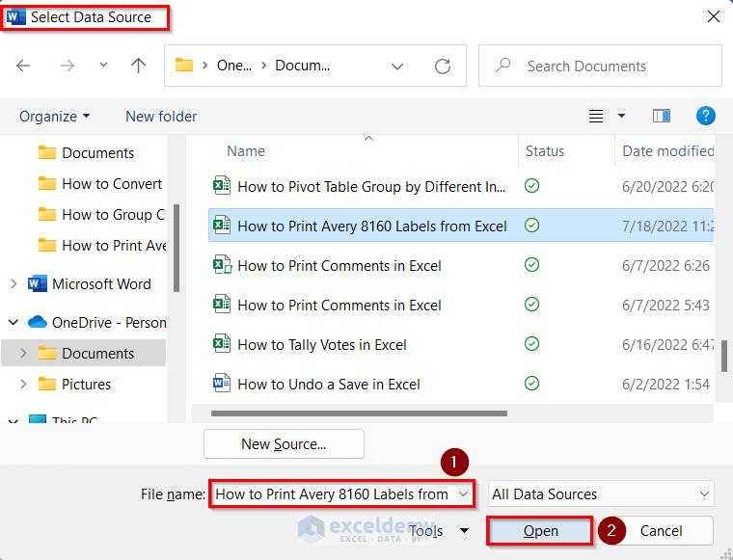This screenshot has height=560, width=733.
Task: Open the Organize menu
Action: click(54, 116)
